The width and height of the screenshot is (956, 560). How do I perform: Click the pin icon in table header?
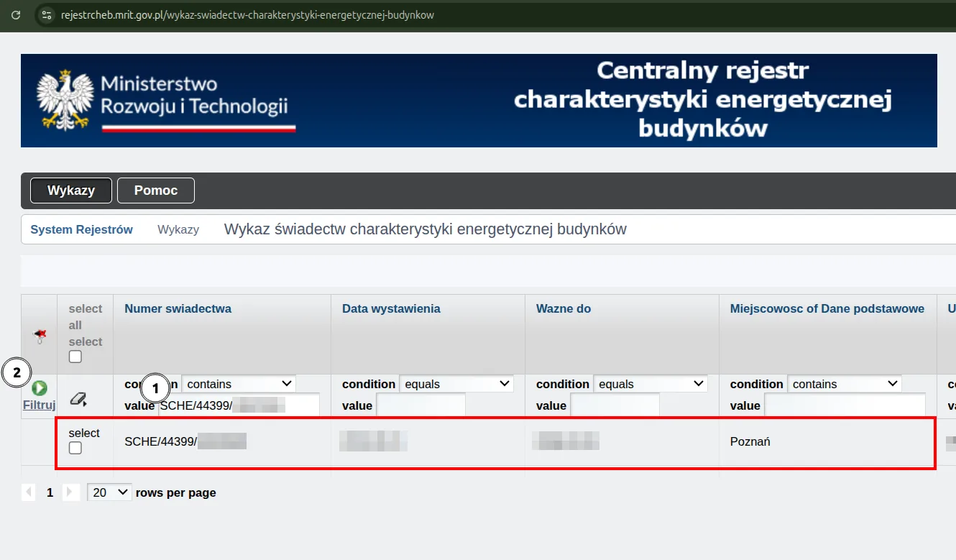click(x=40, y=335)
